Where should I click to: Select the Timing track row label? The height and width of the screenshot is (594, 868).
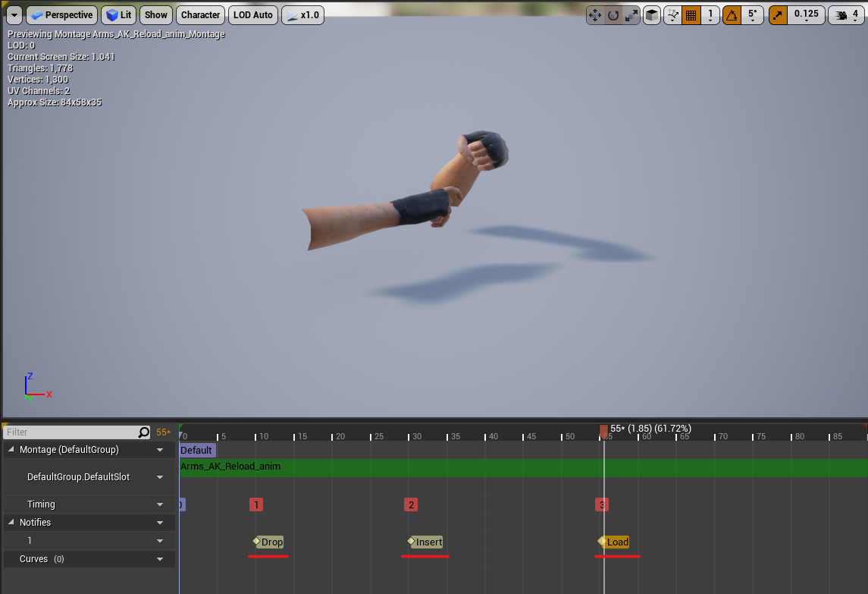click(41, 504)
